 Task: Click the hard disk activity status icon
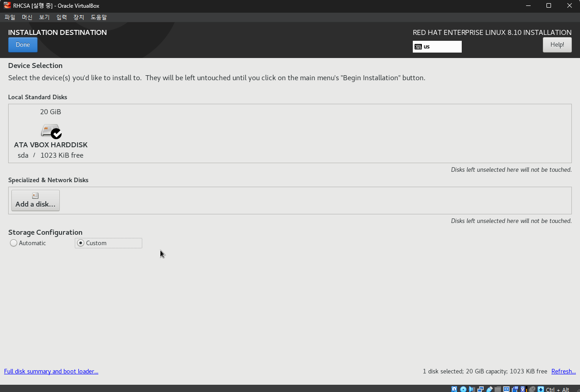click(454, 389)
